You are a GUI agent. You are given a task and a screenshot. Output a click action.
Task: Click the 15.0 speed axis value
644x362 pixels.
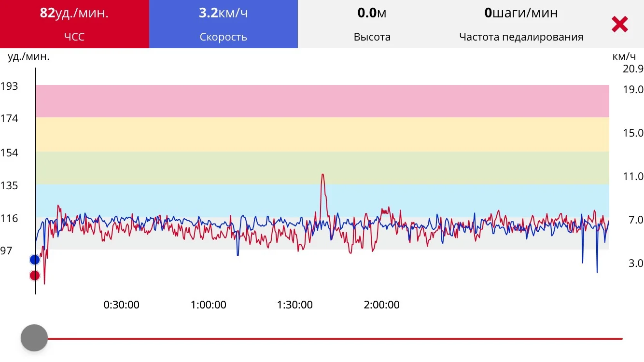pyautogui.click(x=633, y=133)
